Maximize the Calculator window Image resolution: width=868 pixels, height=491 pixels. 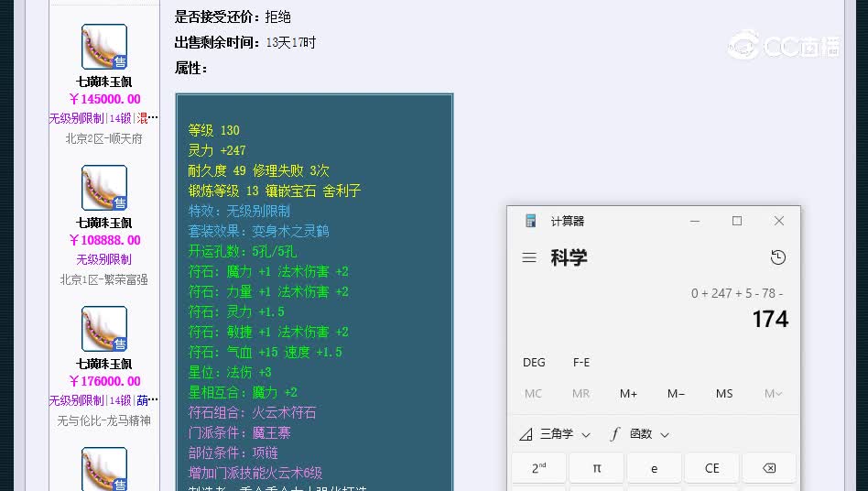pos(737,221)
